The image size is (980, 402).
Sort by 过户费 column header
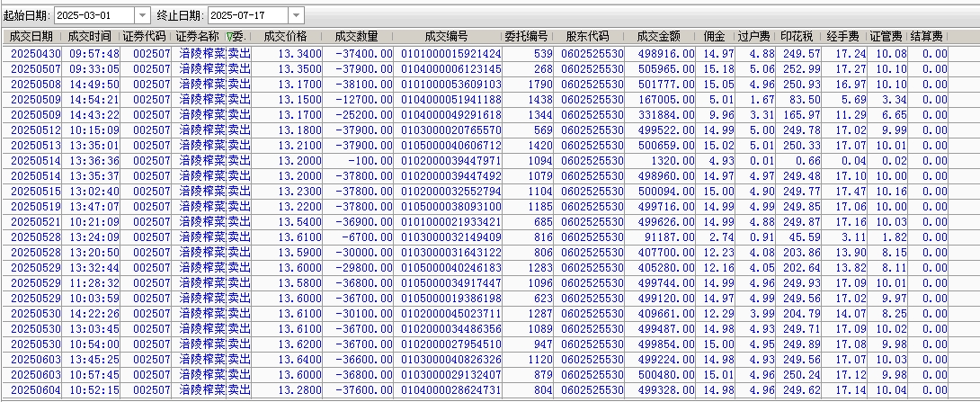pos(754,37)
